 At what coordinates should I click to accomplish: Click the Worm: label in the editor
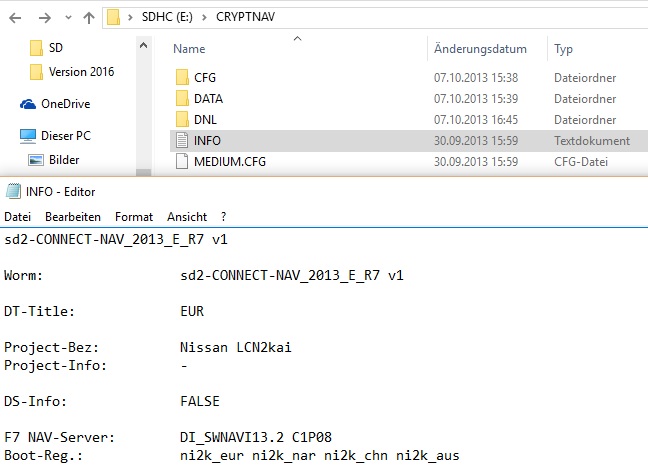pyautogui.click(x=23, y=276)
